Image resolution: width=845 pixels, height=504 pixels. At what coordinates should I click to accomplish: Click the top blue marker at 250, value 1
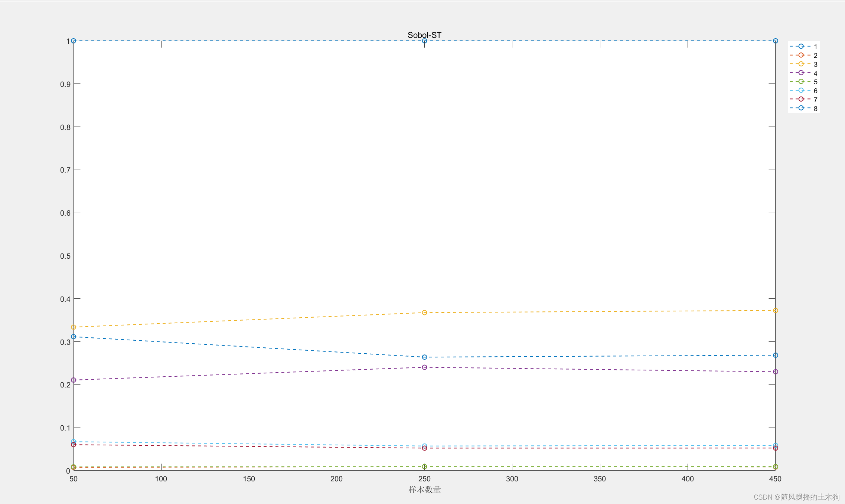pyautogui.click(x=424, y=41)
